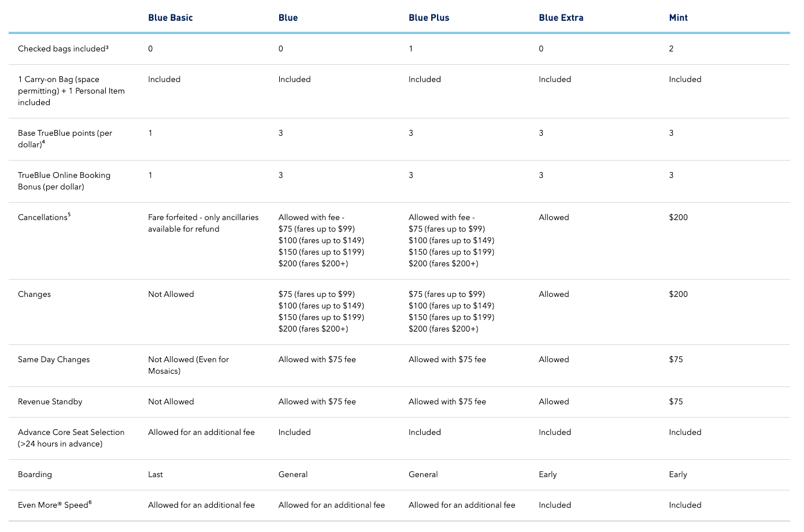Click the Changes row label
Viewport: 804px width, 532px height.
tap(34, 294)
